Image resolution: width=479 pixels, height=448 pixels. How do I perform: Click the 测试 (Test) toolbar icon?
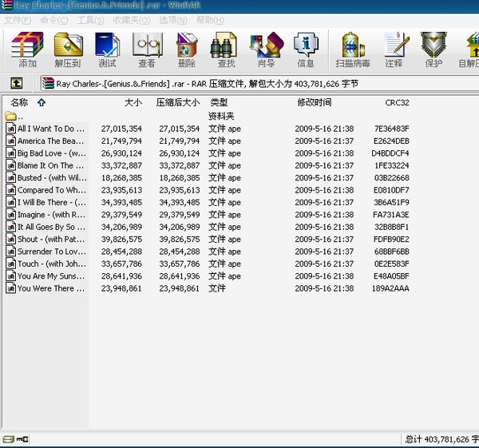pyautogui.click(x=107, y=50)
